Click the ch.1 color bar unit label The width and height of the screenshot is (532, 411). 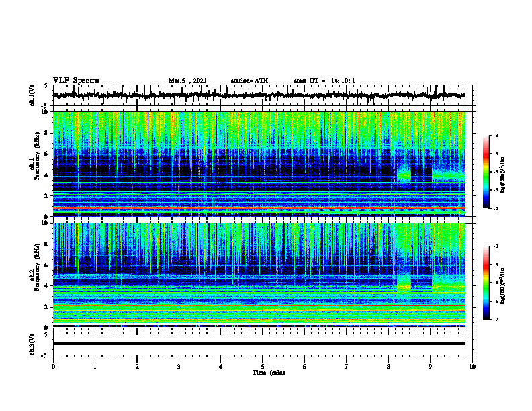(503, 175)
